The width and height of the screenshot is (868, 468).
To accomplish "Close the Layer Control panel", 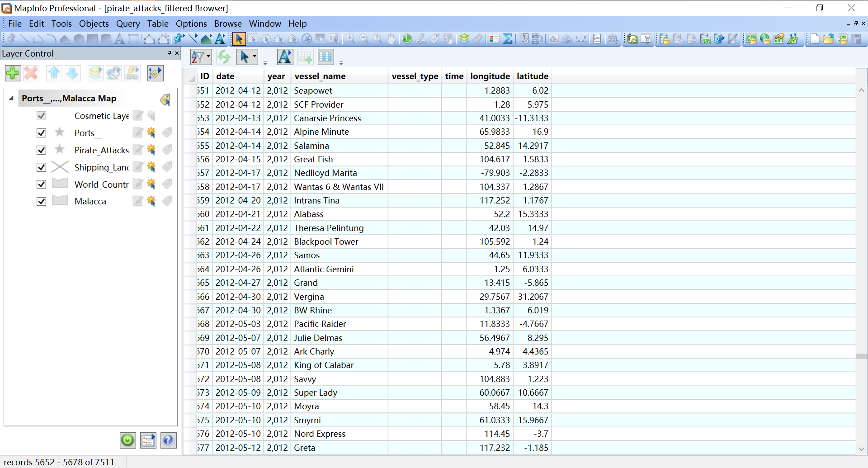I will click(x=177, y=53).
